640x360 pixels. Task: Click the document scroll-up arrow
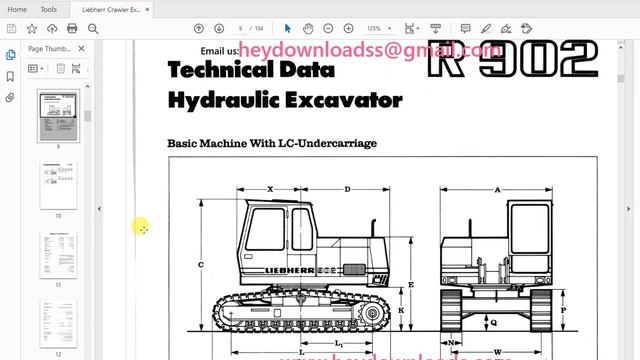point(621,48)
